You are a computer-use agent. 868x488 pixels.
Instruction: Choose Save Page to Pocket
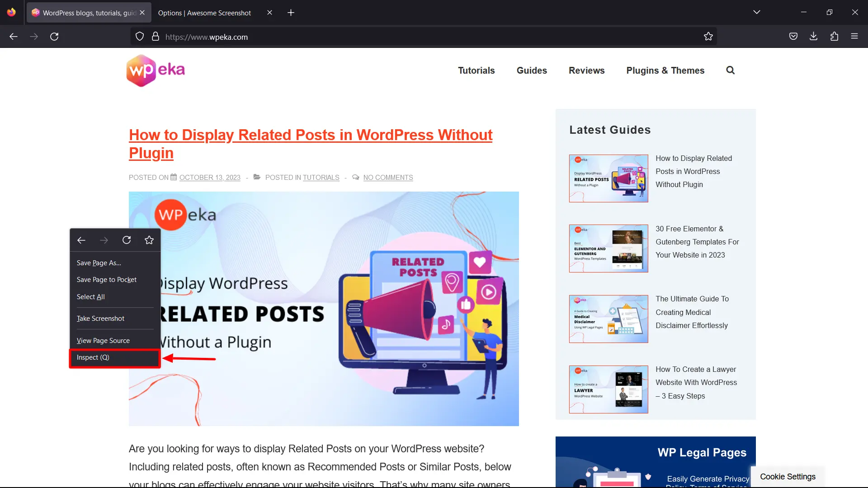click(x=115, y=280)
